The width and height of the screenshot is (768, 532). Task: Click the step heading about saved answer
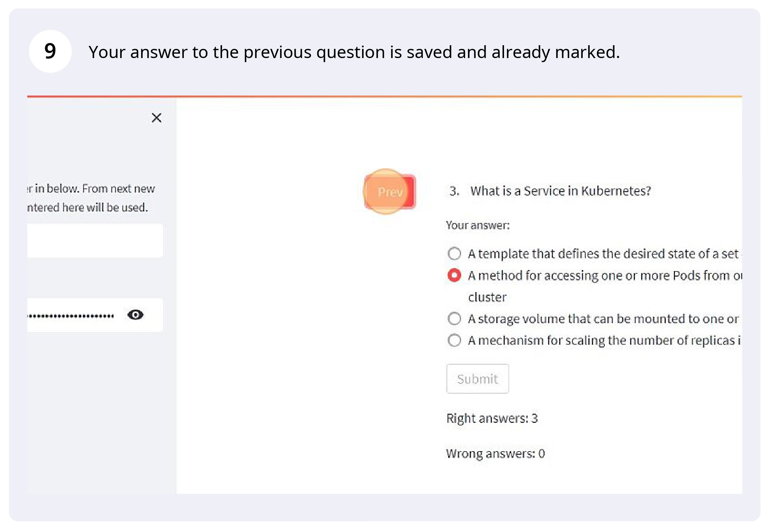[354, 52]
